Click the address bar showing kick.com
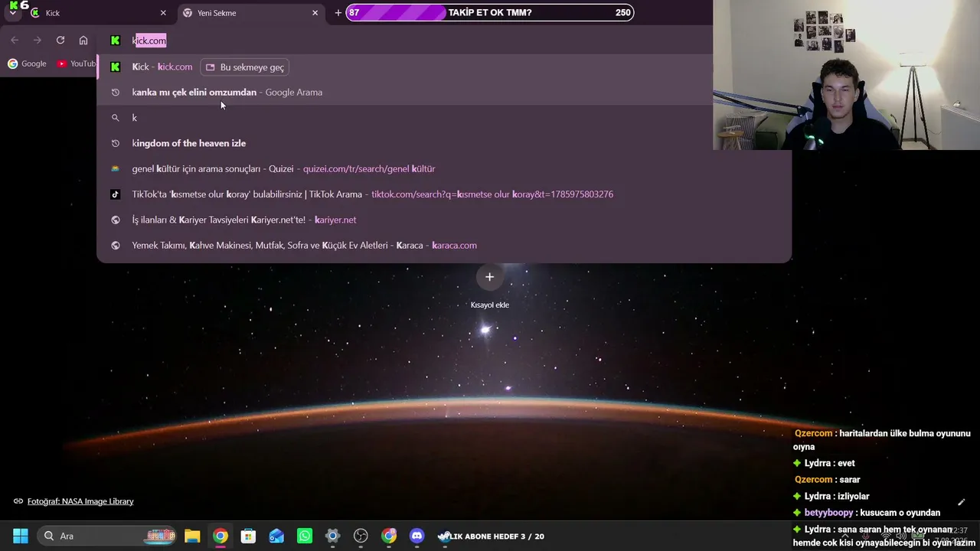 pyautogui.click(x=406, y=41)
